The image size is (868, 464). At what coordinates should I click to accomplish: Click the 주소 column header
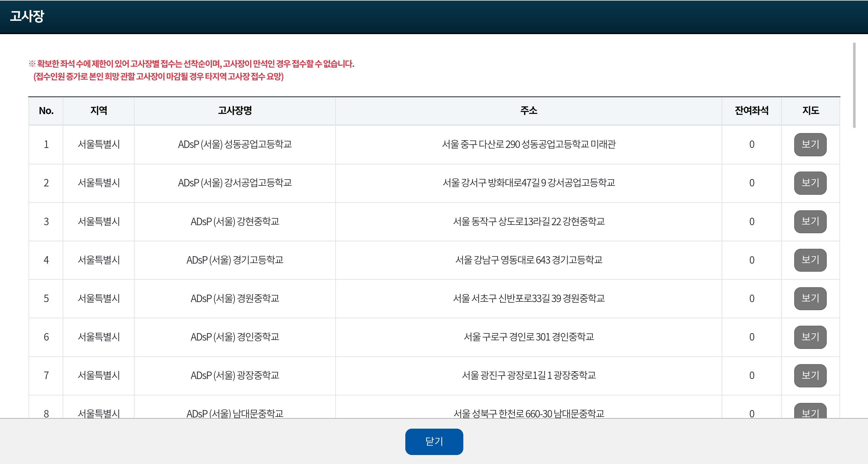point(528,110)
